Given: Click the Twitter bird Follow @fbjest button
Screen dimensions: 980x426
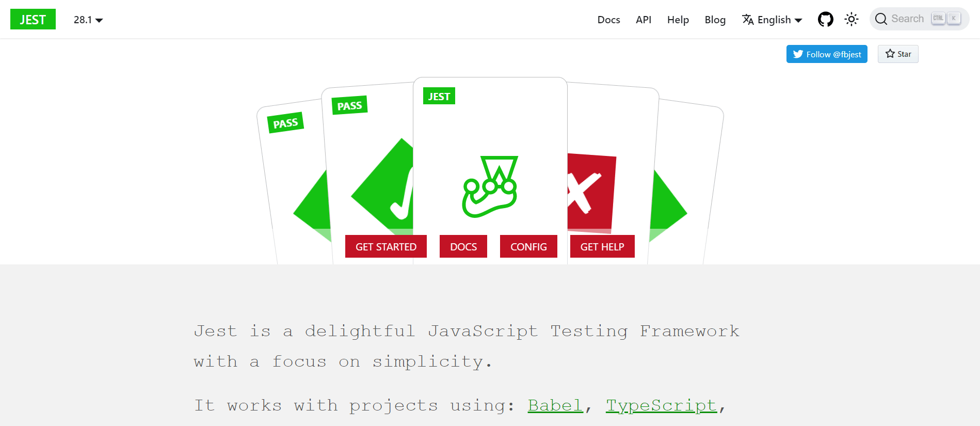Looking at the screenshot, I should (x=826, y=54).
